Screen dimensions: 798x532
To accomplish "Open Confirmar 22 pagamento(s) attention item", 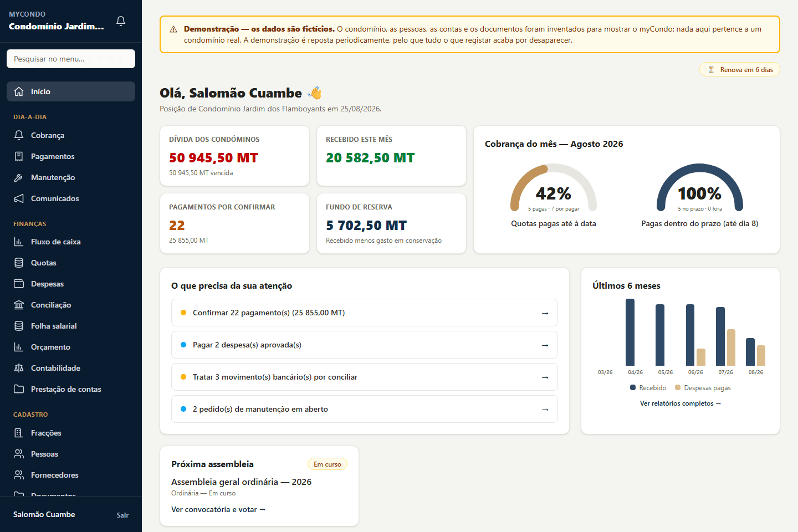I will (x=365, y=313).
